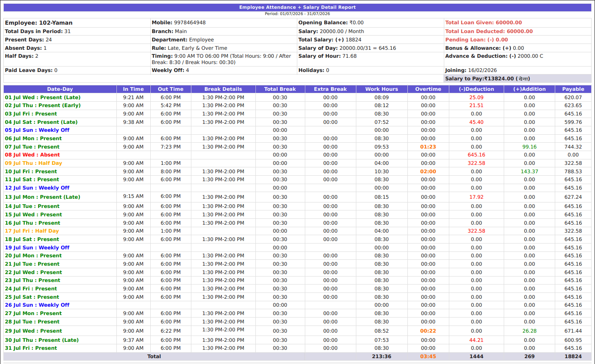Click the 'Break Details' column header
The width and height of the screenshot is (595, 364).
pos(223,89)
